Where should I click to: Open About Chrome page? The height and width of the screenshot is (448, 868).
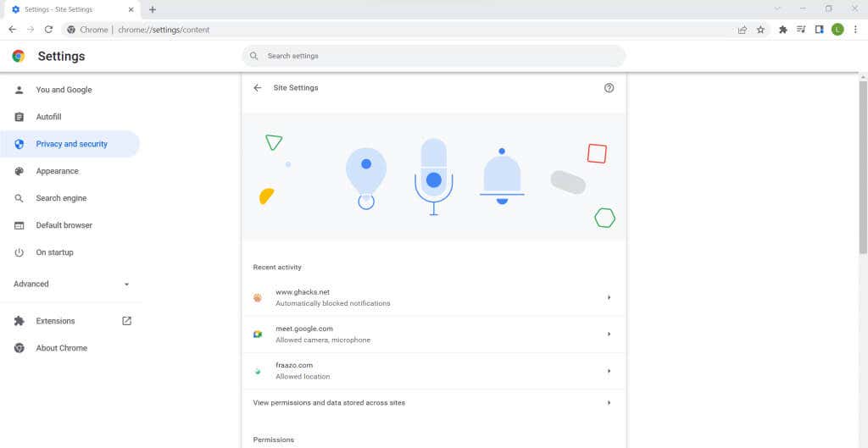click(x=70, y=348)
